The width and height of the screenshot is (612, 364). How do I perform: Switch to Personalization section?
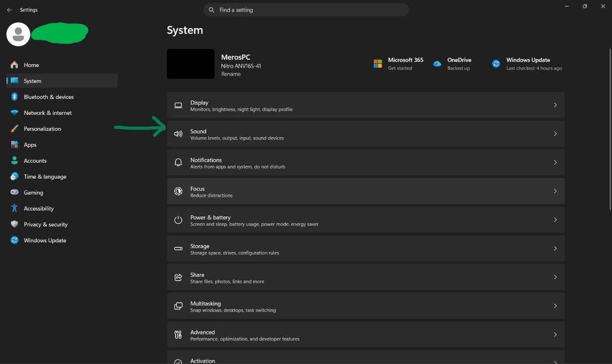[62, 128]
